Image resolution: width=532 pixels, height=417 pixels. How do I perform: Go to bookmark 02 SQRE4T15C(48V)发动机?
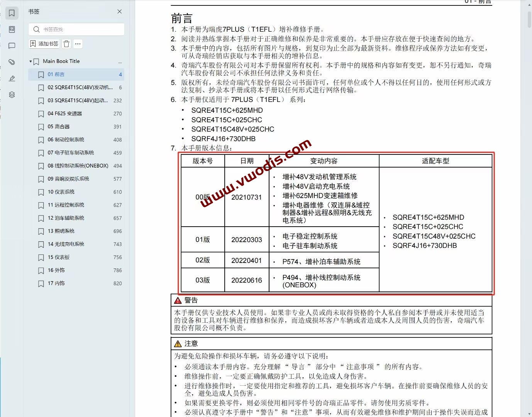coord(76,88)
